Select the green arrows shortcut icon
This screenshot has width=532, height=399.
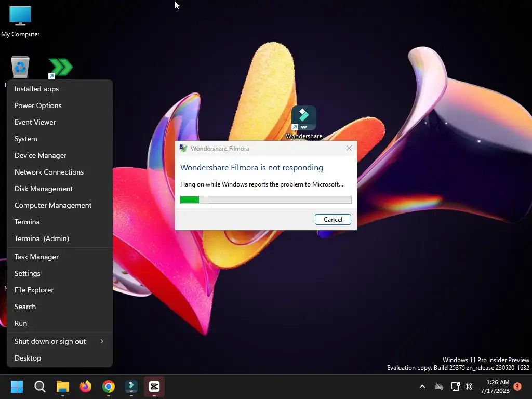pyautogui.click(x=60, y=68)
